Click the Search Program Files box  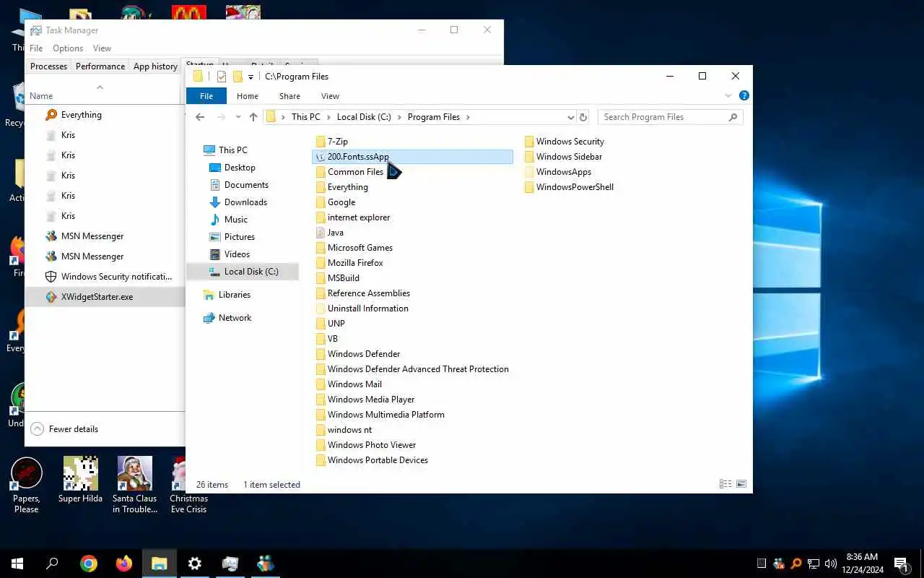pos(670,117)
